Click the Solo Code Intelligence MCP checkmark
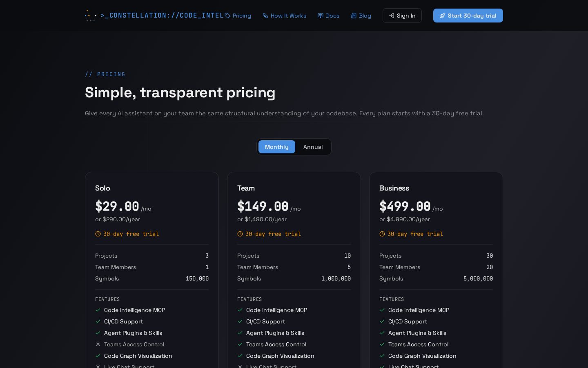 coord(98,310)
